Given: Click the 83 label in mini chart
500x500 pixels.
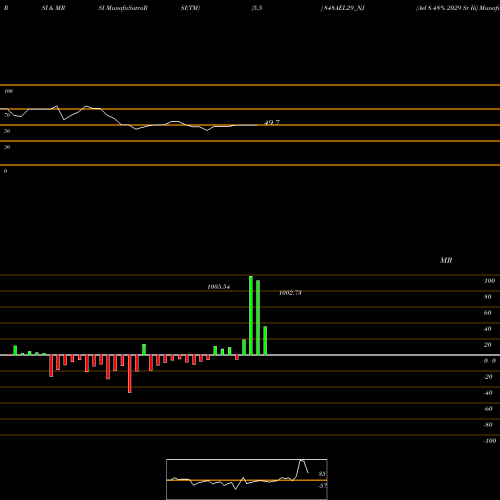Looking at the screenshot, I should [322, 474].
